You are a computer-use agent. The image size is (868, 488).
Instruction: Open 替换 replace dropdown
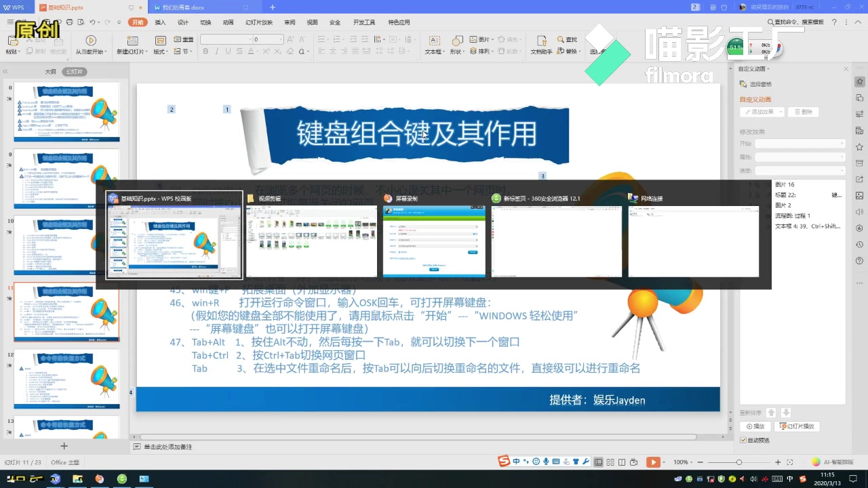[568, 52]
